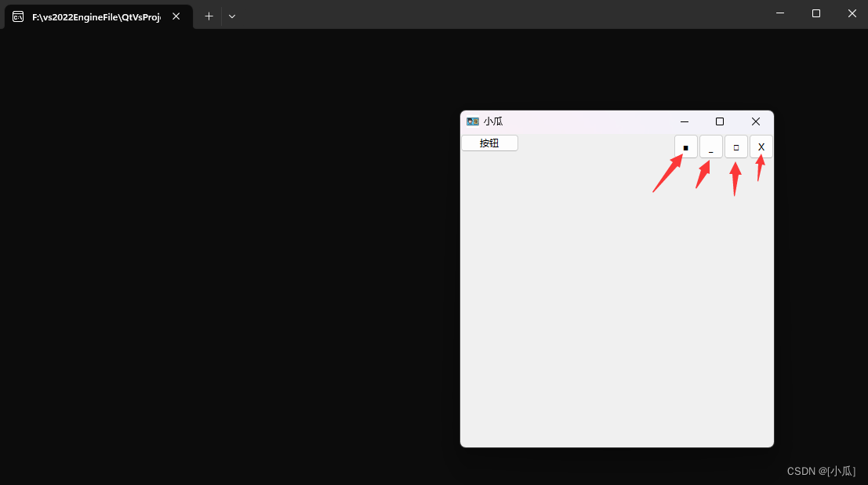The width and height of the screenshot is (868, 485).
Task: Click the 按钮 button in 小瓜 window
Action: tap(489, 143)
